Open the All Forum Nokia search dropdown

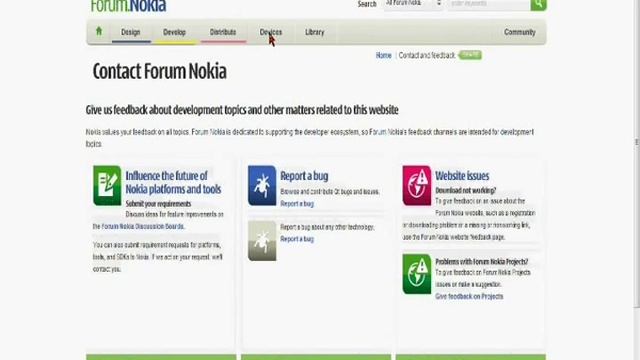coord(413,4)
